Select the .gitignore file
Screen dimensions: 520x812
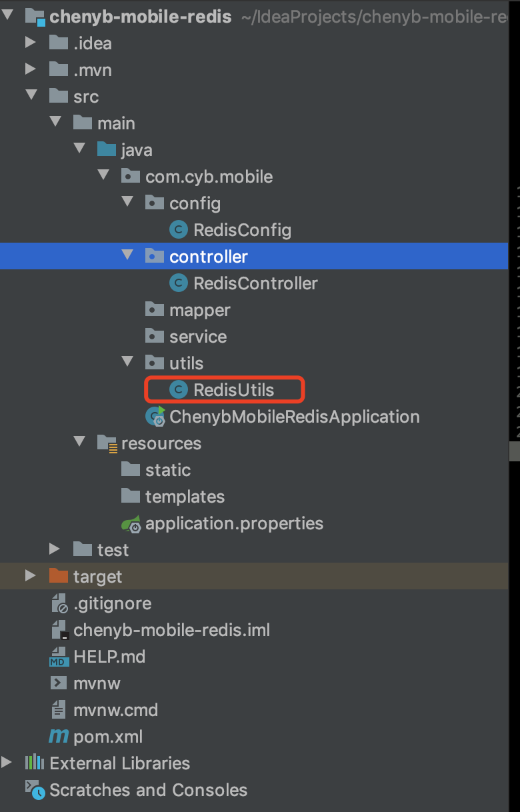(112, 603)
